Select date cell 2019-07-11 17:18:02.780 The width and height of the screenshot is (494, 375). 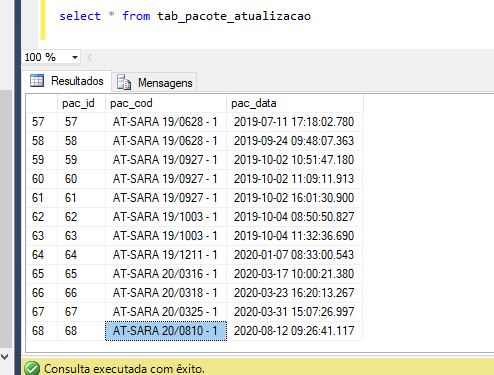tap(295, 122)
